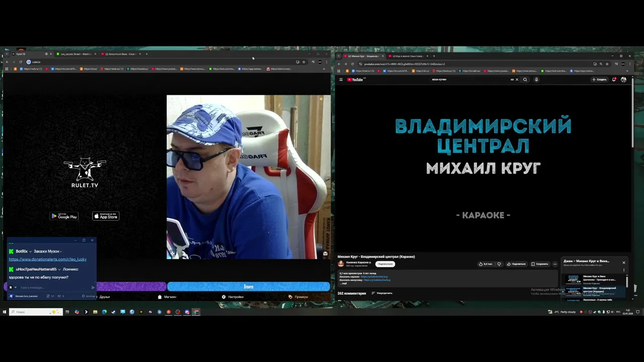Clear the YouTube search box text
This screenshot has width=644, height=362.
[x=517, y=79]
